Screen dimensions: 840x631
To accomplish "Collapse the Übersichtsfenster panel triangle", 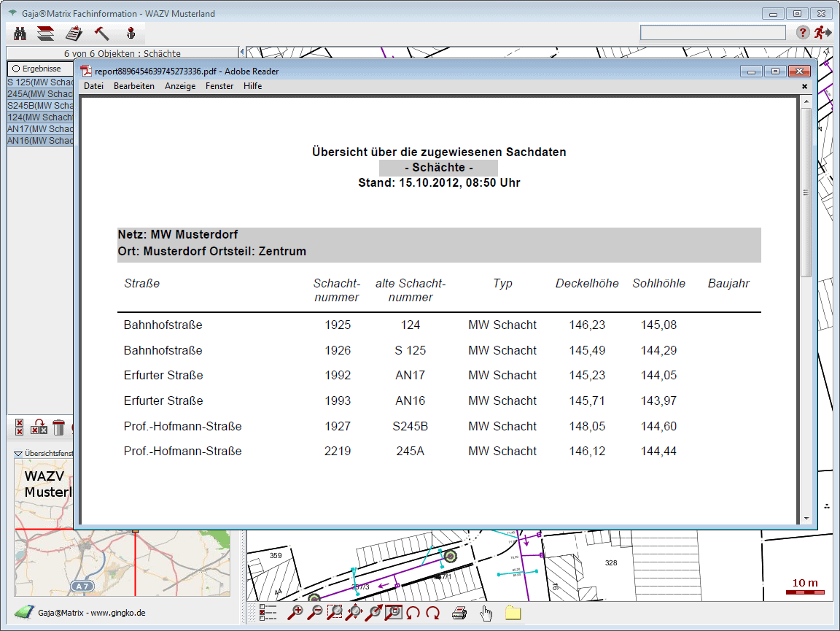I will tap(18, 454).
